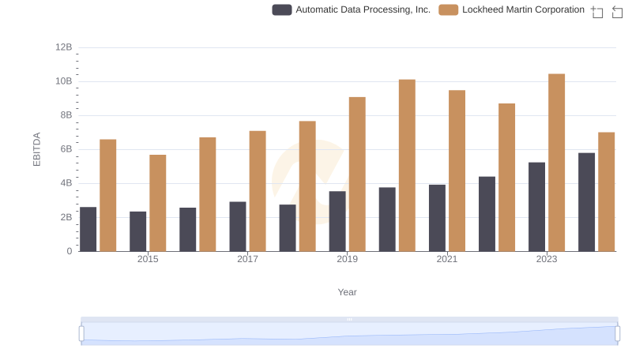The width and height of the screenshot is (632, 364).
Task: Select the Lockheed Martin bar for 2015
Action: coord(157,203)
